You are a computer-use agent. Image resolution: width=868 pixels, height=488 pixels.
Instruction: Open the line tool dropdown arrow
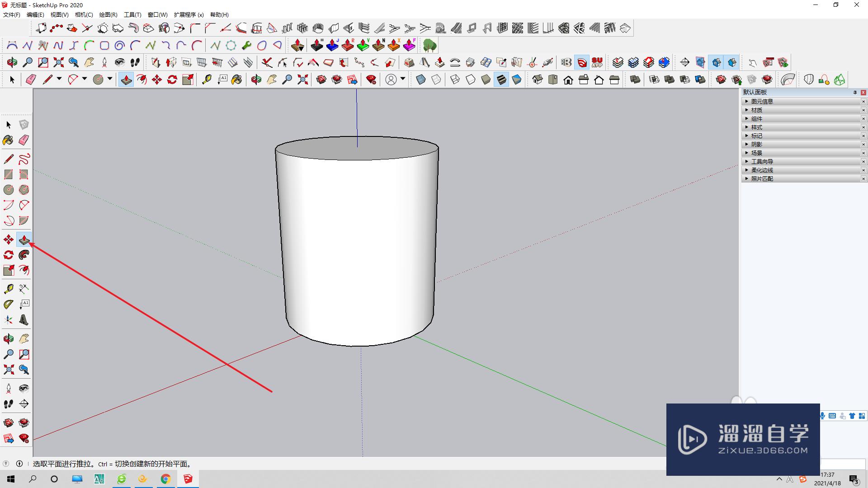pos(59,79)
